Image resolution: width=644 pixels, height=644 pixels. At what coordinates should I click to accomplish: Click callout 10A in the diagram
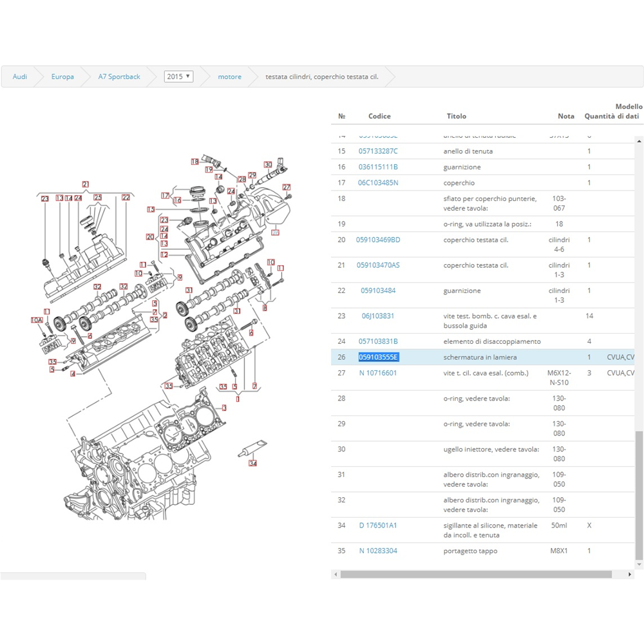coord(37,320)
